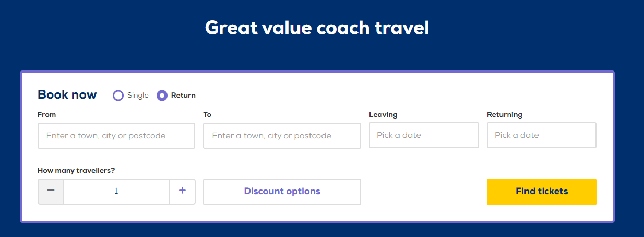644x237 pixels.
Task: Click the 'Leaving' field label
Action: [x=383, y=115]
